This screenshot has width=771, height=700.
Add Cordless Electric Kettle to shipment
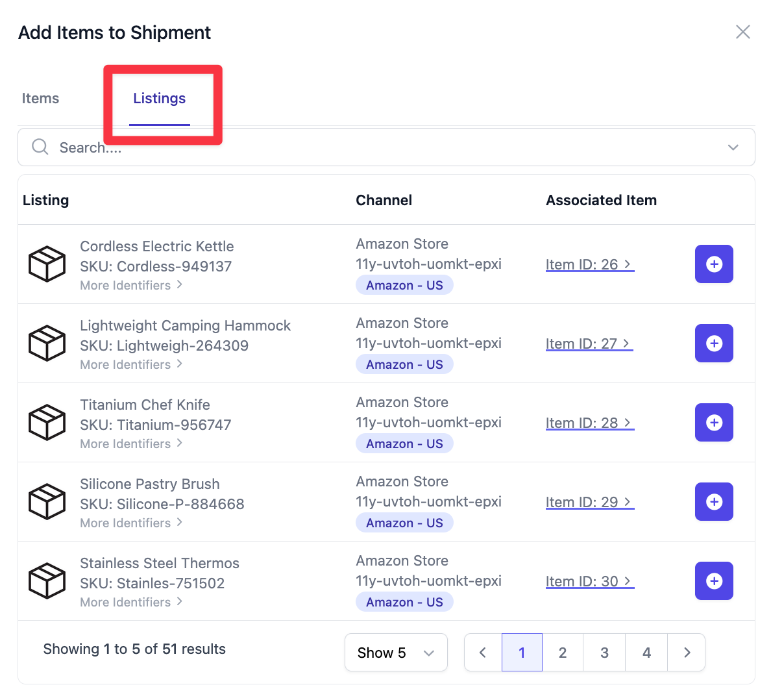pyautogui.click(x=713, y=264)
